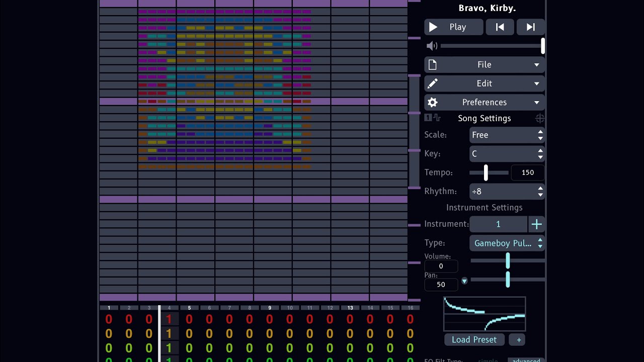
Task: Click the crosshair icon beside Song Settings
Action: click(540, 119)
